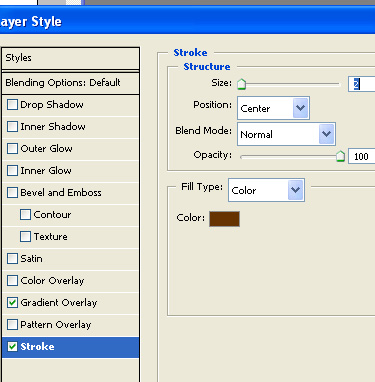Tick the Color Overlay checkbox
The width and height of the screenshot is (375, 382).
pyautogui.click(x=12, y=281)
